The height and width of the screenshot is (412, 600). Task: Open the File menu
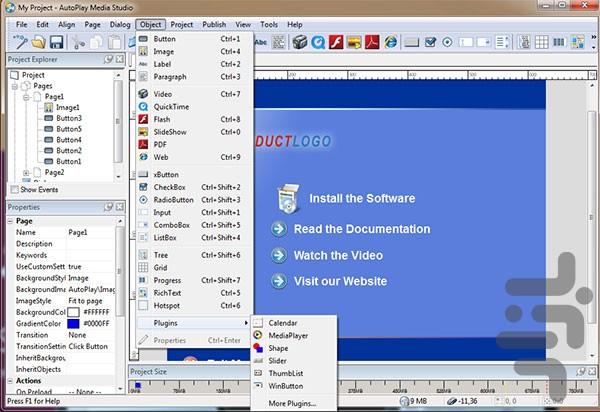(21, 24)
